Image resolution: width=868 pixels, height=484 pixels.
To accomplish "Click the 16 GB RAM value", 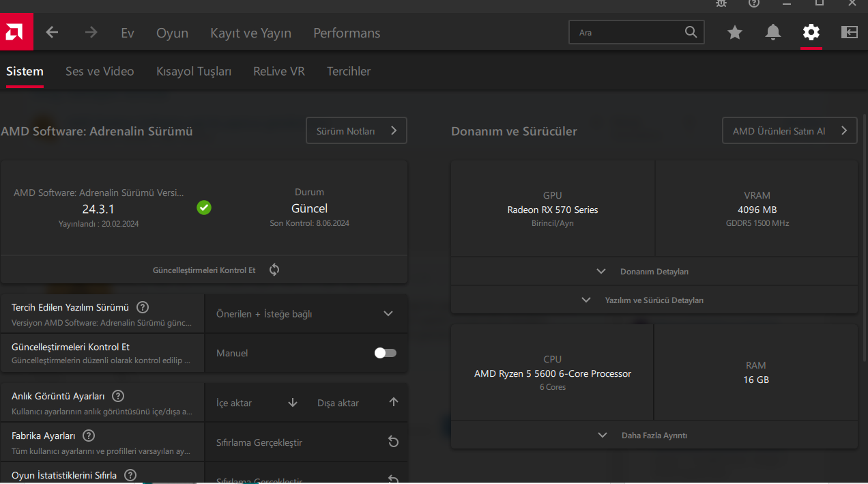I will tap(756, 380).
